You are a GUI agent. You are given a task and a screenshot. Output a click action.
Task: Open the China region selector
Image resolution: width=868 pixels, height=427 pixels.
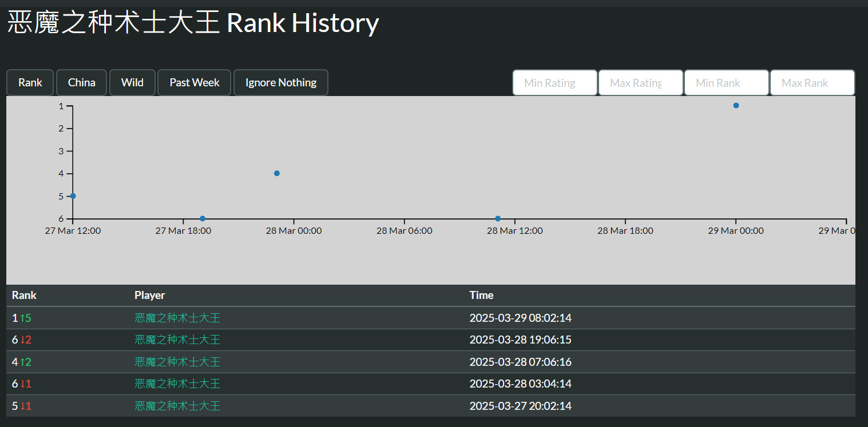coord(81,83)
